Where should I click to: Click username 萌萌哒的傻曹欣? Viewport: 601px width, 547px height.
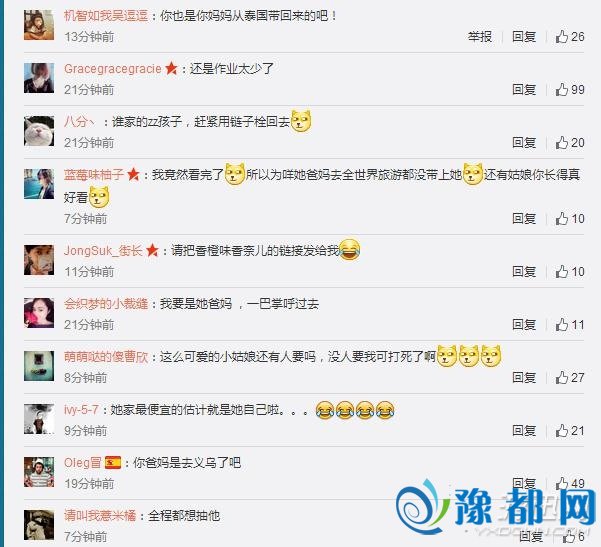pos(106,357)
